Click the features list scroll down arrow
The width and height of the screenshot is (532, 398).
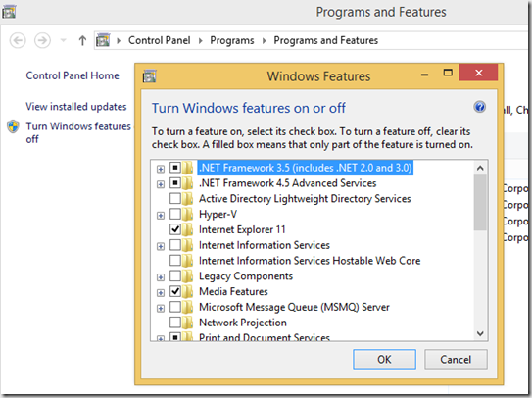coord(480,333)
